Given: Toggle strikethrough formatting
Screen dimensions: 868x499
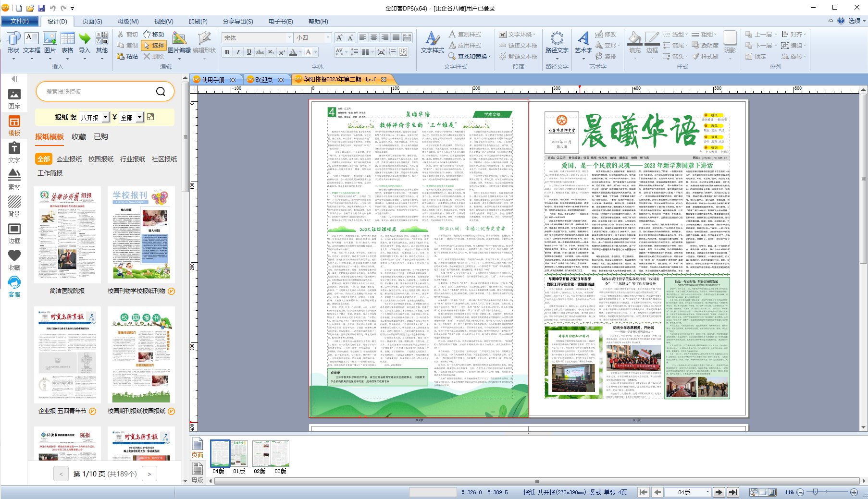Looking at the screenshot, I should tap(260, 52).
